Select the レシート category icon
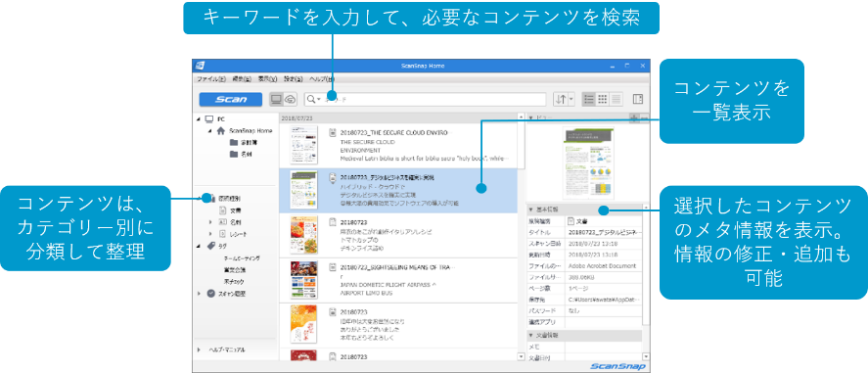The height and width of the screenshot is (373, 868). [x=222, y=234]
